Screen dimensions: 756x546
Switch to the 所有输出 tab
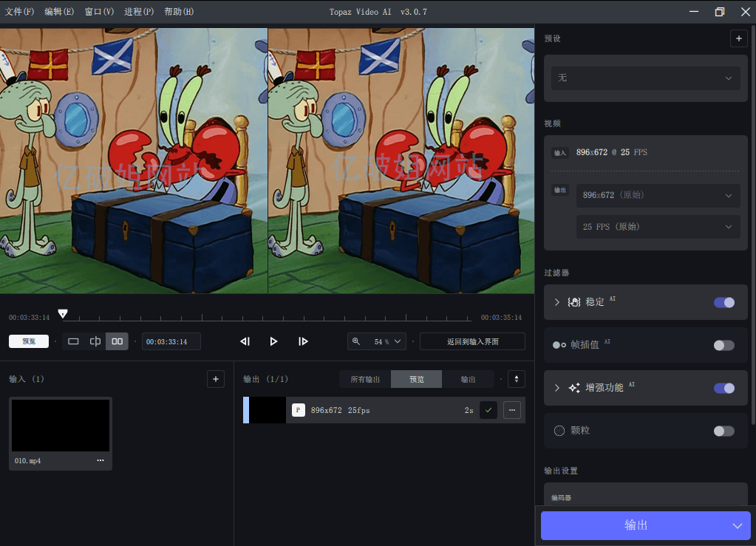tap(365, 379)
